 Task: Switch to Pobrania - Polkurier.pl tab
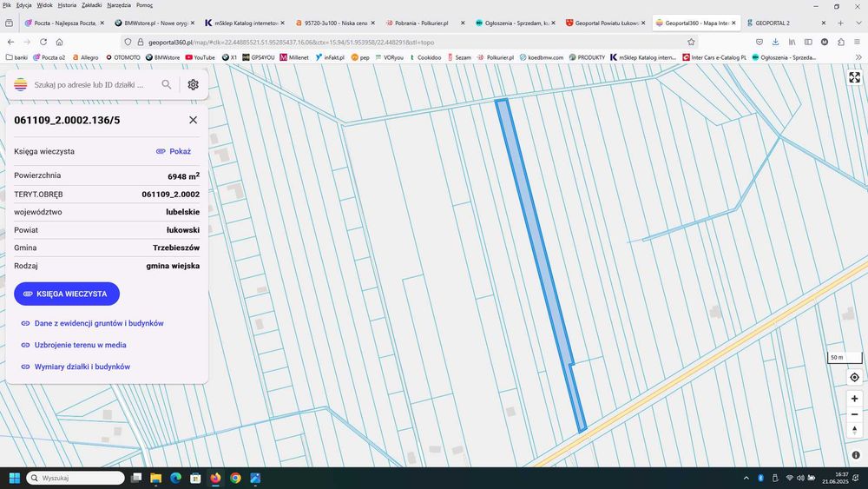coord(425,23)
